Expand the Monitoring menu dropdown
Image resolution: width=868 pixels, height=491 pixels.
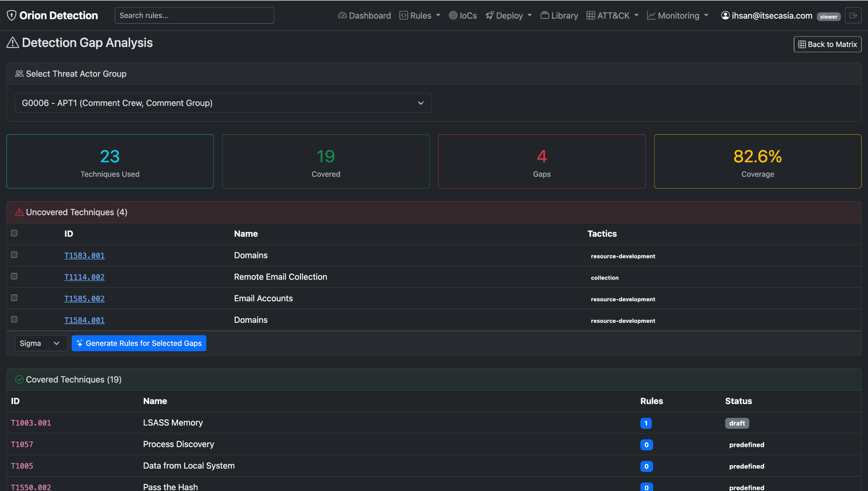(x=678, y=16)
